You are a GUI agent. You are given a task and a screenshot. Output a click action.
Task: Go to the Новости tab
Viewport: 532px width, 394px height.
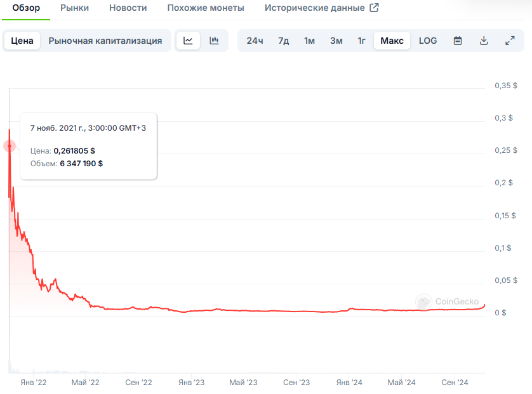pyautogui.click(x=128, y=8)
